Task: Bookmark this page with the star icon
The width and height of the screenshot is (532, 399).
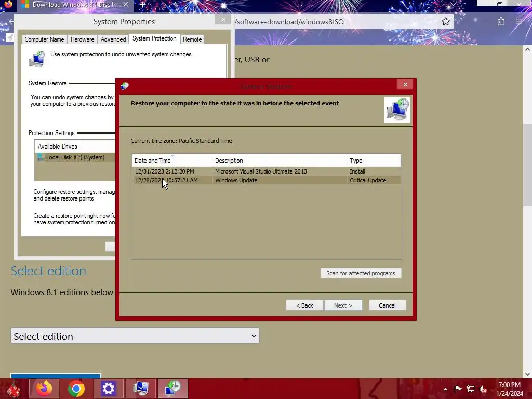Action: [x=445, y=22]
